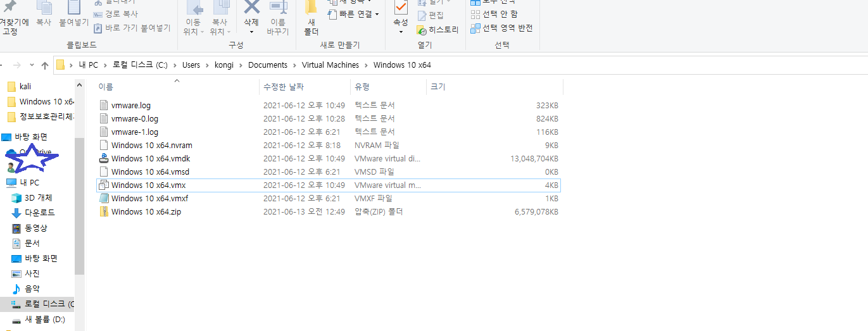Click 선택 영역 반전 (Invert selection)

(502, 28)
